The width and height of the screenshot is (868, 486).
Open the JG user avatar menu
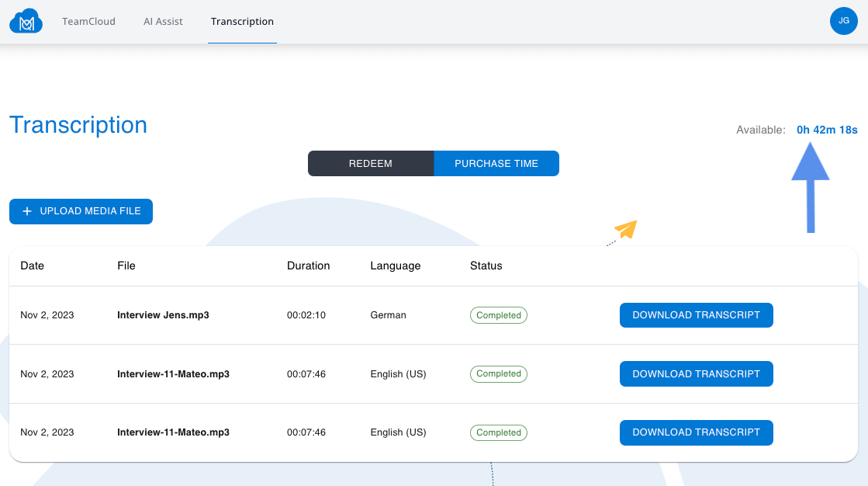(843, 21)
